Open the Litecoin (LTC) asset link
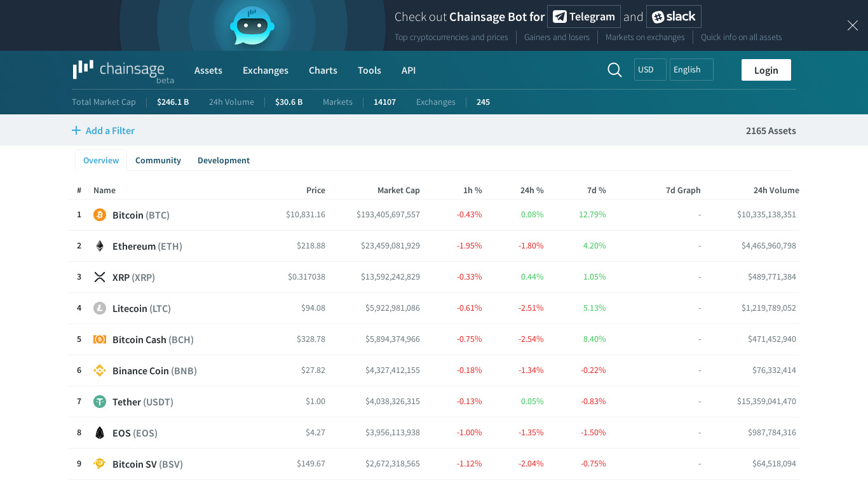This screenshot has height=488, width=868. (x=142, y=309)
